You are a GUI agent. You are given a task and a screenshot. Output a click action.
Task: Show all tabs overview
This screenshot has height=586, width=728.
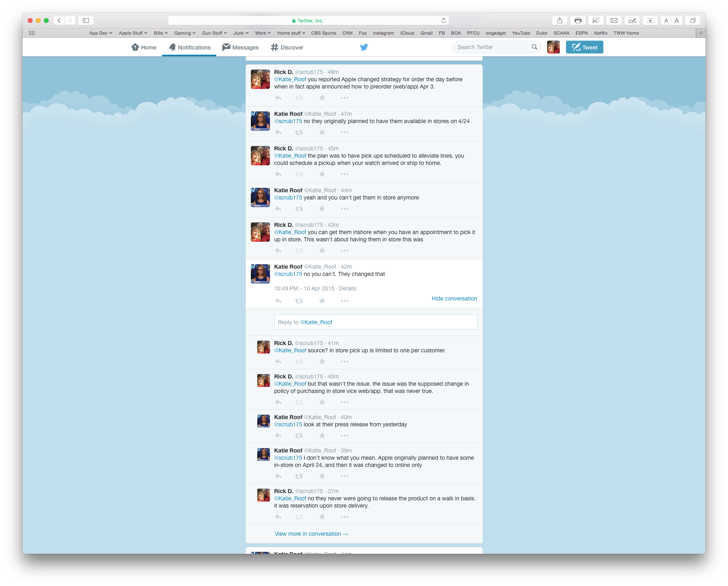coord(693,21)
